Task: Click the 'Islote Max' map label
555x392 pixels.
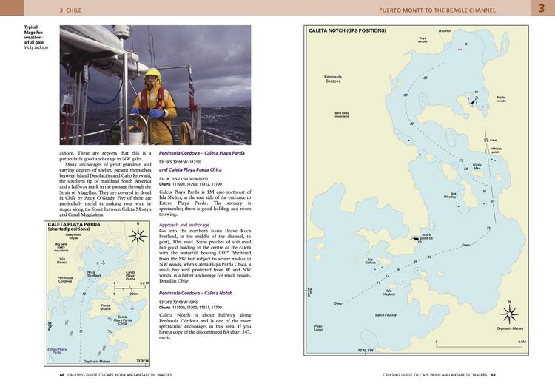Action: 477,166
